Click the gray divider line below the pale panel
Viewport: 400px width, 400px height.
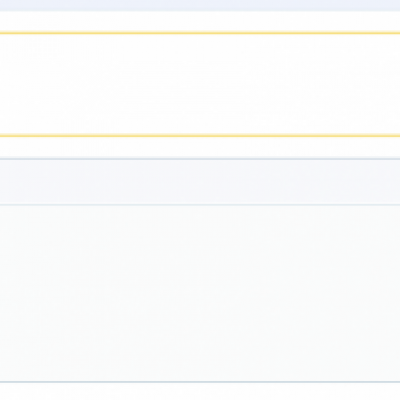tap(200, 382)
